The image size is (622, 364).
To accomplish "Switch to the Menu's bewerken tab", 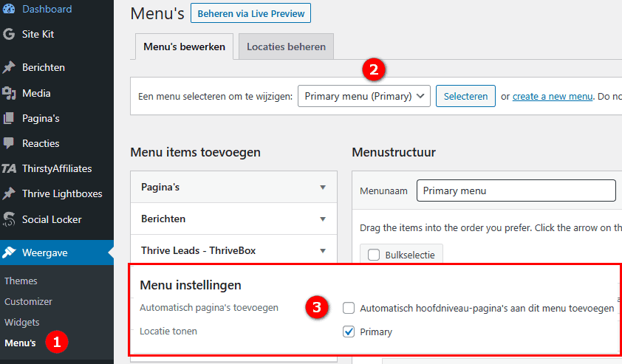I will point(184,47).
